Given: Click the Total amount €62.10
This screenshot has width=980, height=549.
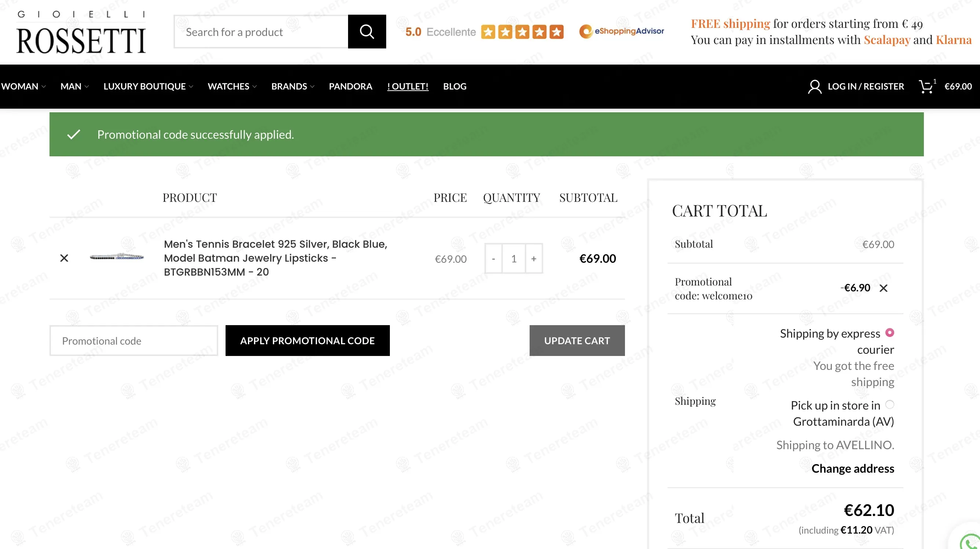Looking at the screenshot, I should [x=869, y=510].
